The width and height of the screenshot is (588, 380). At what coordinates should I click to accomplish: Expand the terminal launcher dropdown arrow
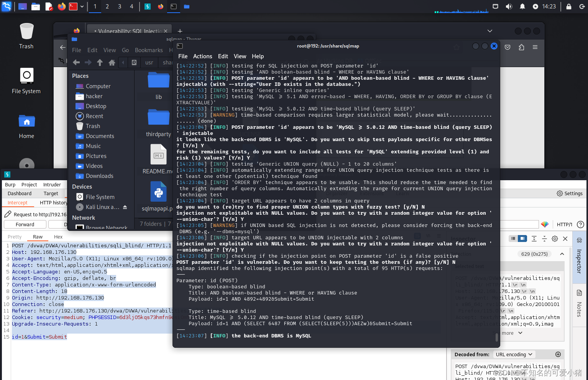pos(82,7)
